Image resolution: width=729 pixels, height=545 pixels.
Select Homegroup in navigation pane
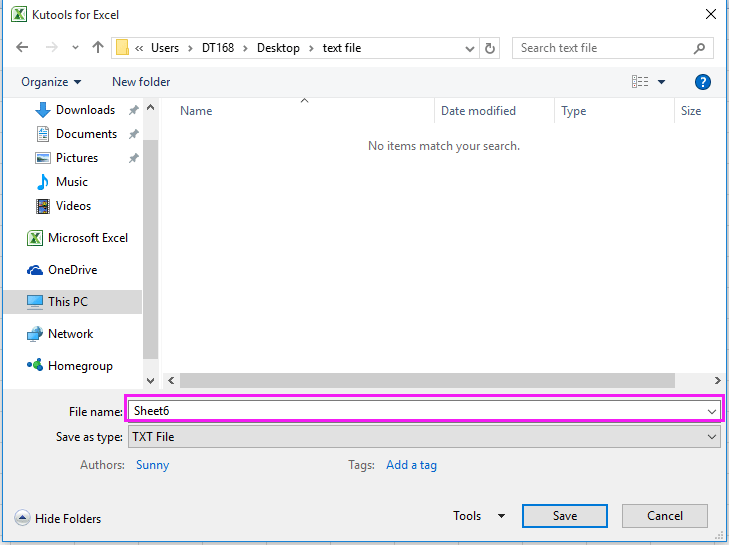pyautogui.click(x=79, y=366)
